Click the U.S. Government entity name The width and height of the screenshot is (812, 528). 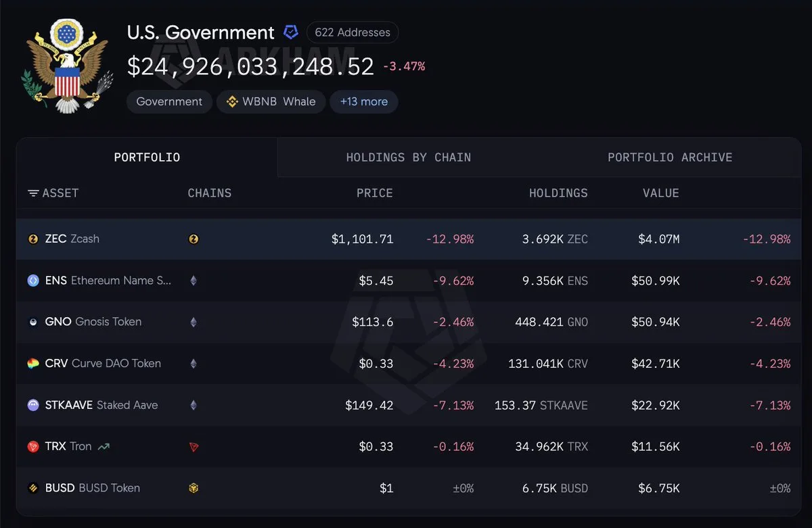coord(201,32)
